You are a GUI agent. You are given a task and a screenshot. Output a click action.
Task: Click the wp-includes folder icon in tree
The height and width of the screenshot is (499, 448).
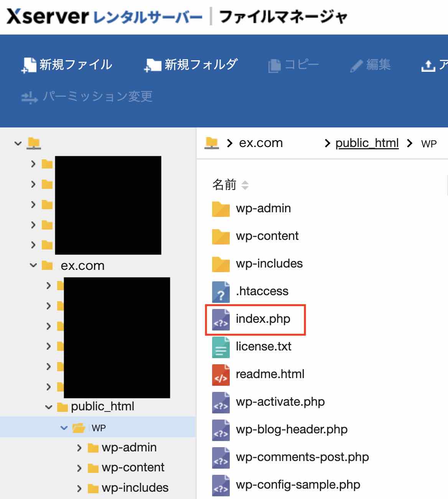[x=93, y=488]
